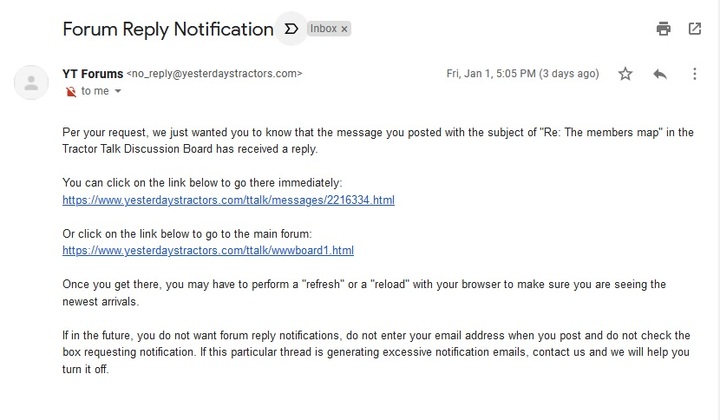Click the 'Forum Reply Notification' subject heading

pos(168,29)
